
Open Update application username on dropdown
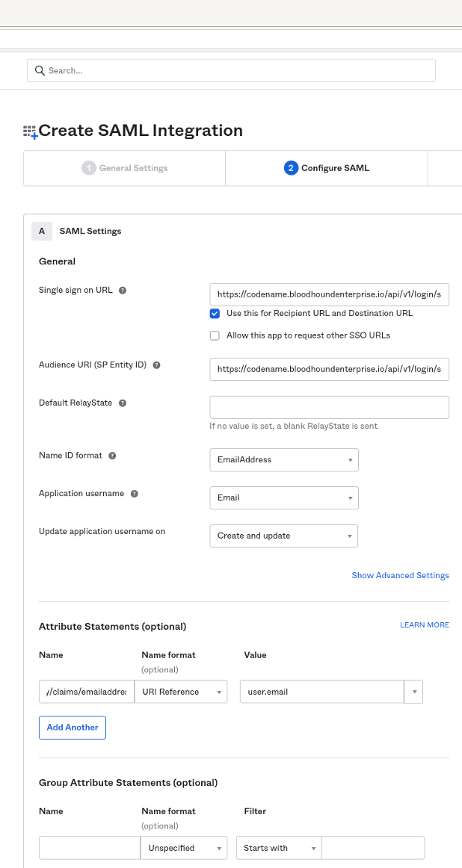coord(283,536)
